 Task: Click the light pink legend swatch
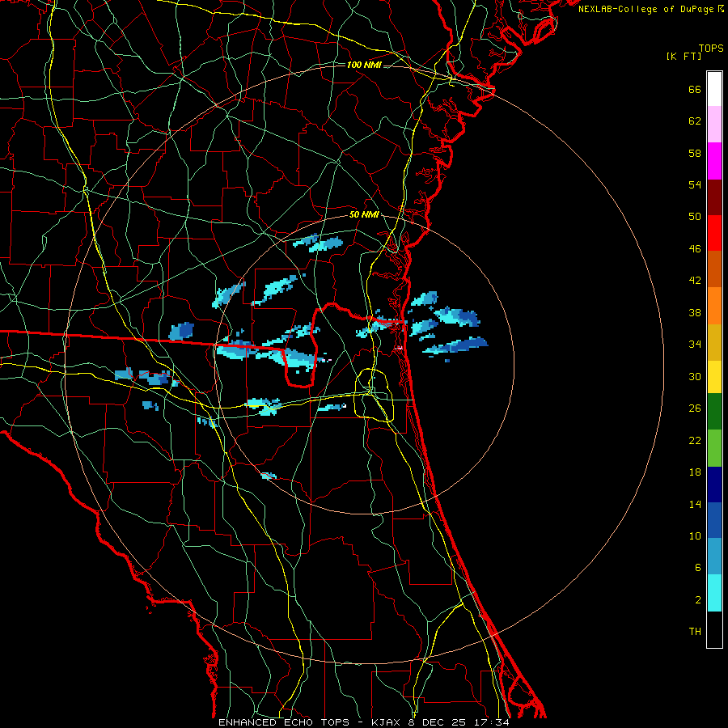[x=714, y=125]
